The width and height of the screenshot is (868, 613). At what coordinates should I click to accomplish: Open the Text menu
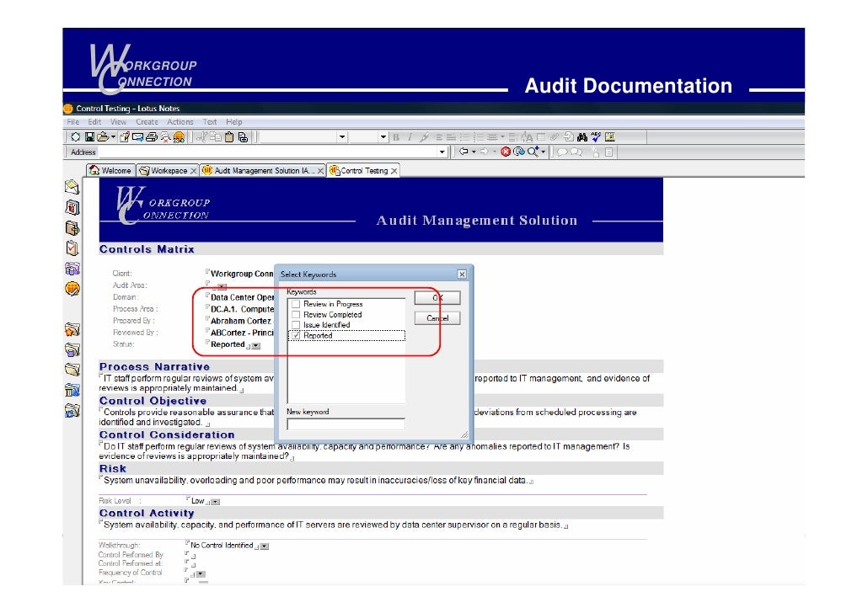pyautogui.click(x=210, y=122)
